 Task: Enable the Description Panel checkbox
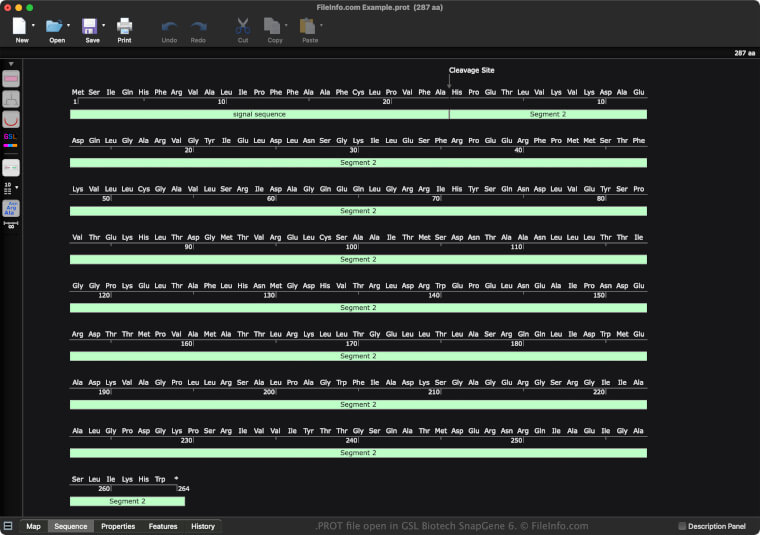(x=682, y=526)
